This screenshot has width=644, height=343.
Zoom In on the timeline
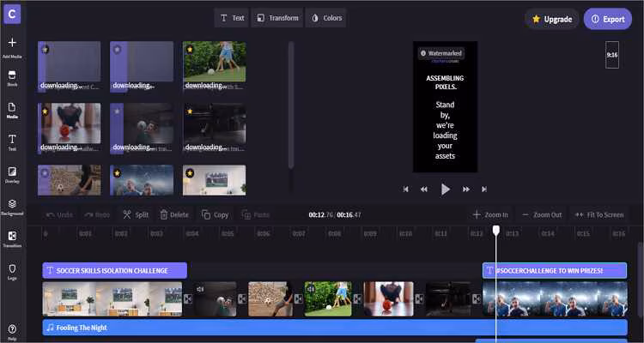pyautogui.click(x=490, y=214)
